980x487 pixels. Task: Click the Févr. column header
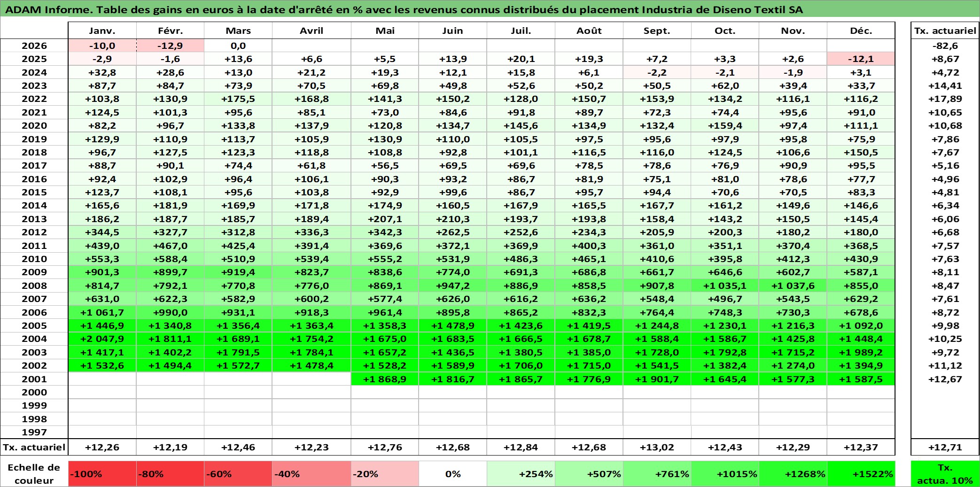tap(170, 31)
